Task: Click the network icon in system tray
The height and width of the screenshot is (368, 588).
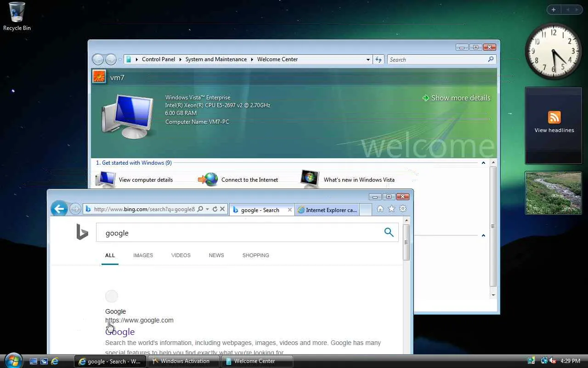Action: click(x=544, y=361)
